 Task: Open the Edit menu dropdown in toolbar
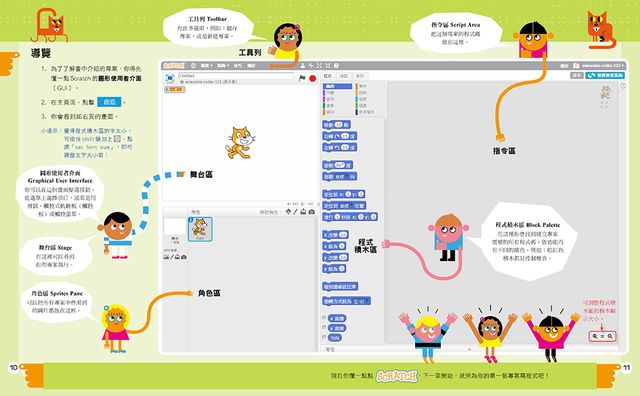click(x=223, y=66)
